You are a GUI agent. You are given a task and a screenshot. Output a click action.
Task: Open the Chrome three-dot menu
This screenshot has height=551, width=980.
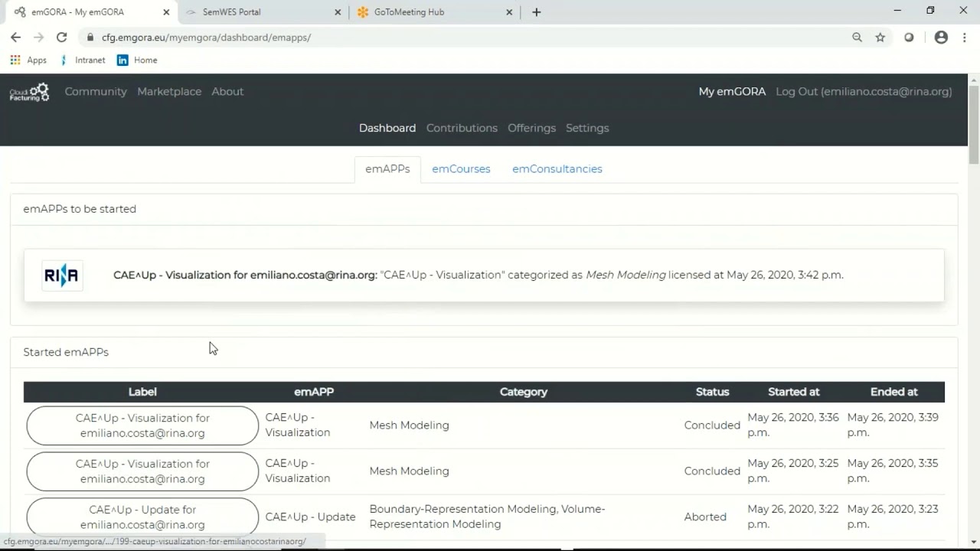point(965,37)
